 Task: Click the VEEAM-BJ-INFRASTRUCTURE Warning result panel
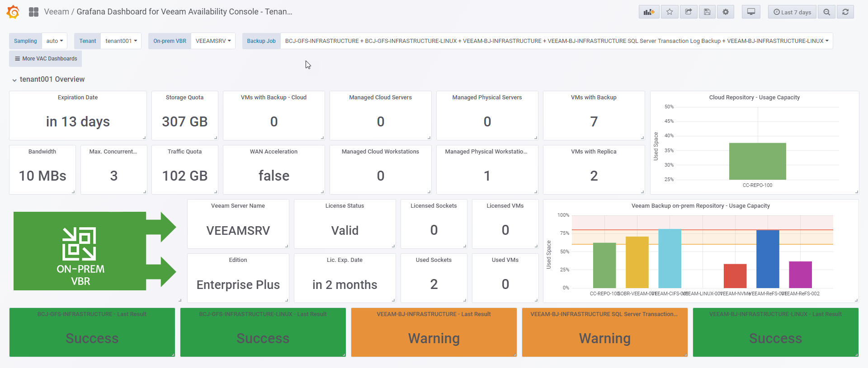pos(434,332)
